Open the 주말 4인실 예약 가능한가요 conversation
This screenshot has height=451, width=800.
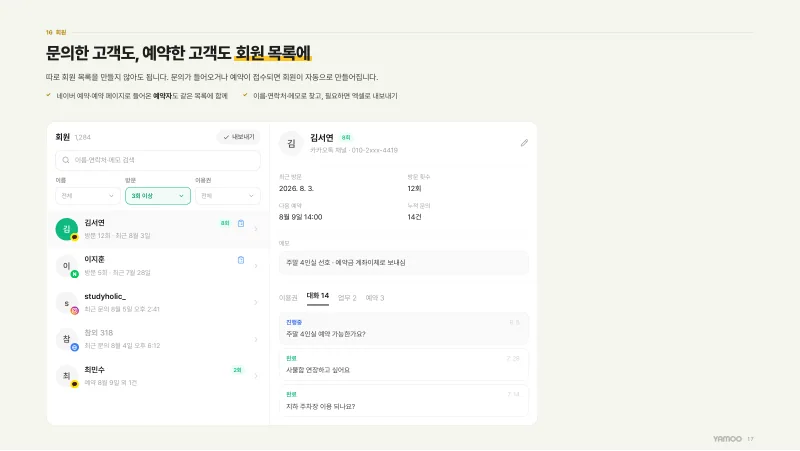(404, 329)
